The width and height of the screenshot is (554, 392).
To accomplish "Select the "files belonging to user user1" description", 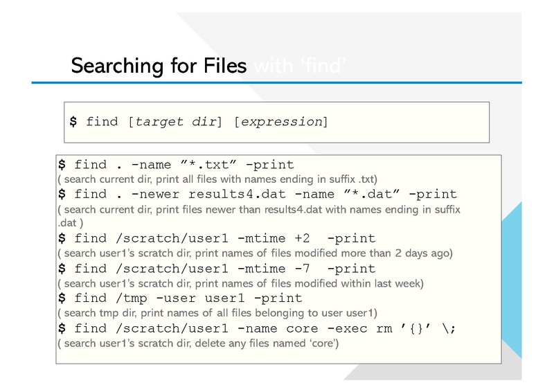I will (x=217, y=313).
